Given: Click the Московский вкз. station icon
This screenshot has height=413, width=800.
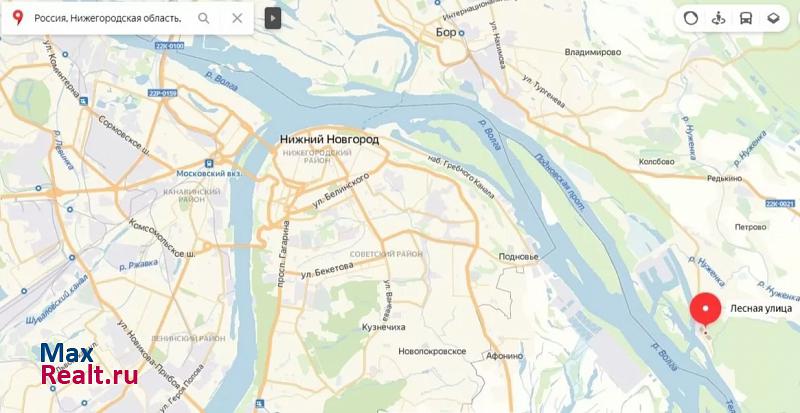Looking at the screenshot, I should pyautogui.click(x=209, y=163).
